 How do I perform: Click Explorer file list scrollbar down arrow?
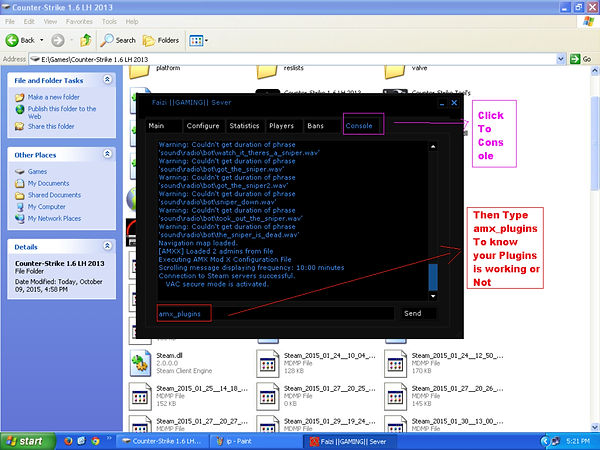pos(595,427)
